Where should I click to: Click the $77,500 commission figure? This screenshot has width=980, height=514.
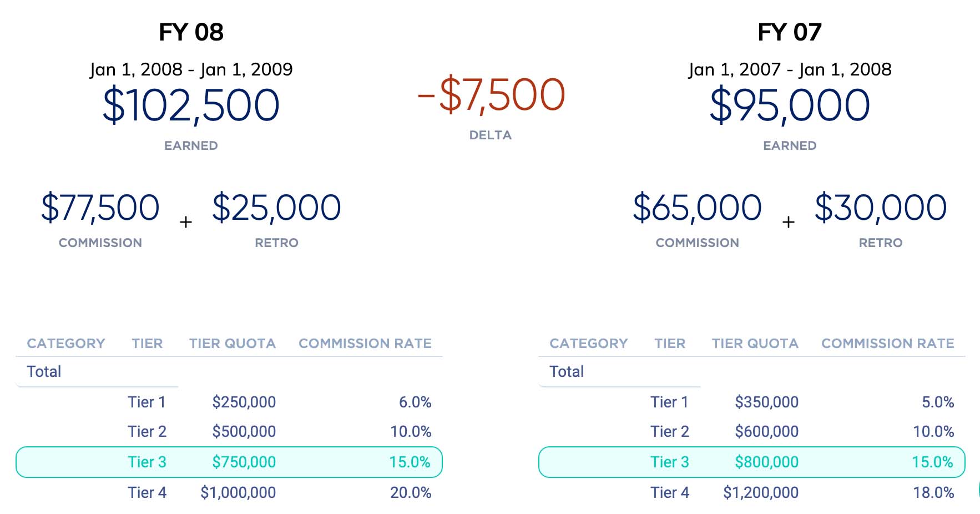[x=100, y=208]
